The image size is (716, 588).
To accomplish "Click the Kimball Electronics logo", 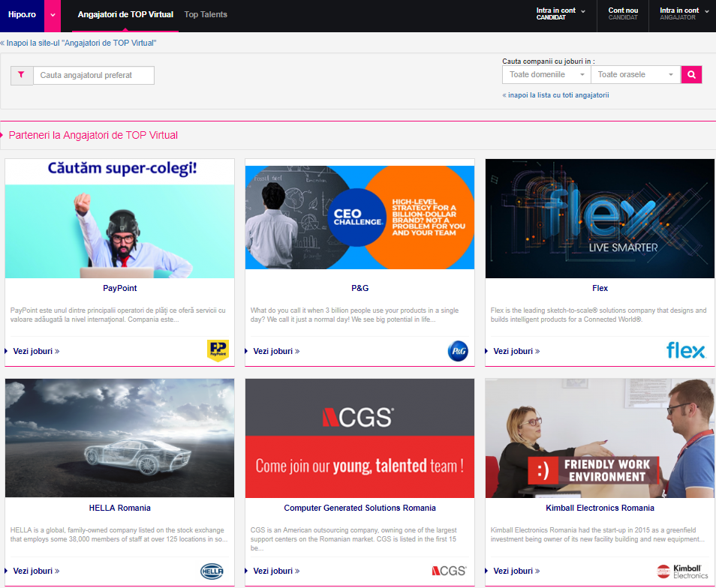I will tap(682, 571).
